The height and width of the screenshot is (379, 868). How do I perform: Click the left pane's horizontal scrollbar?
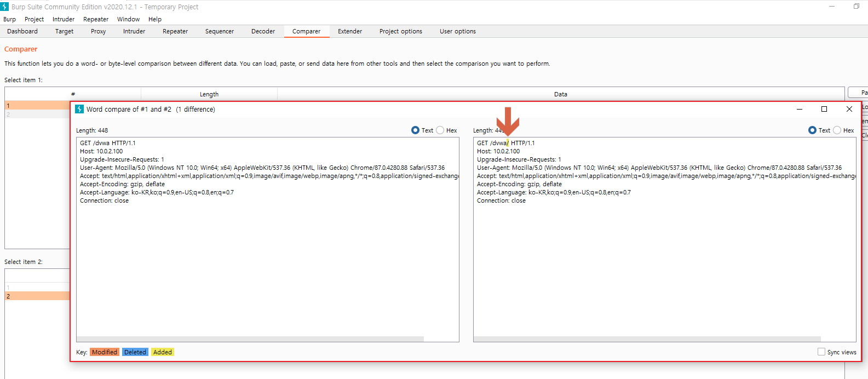(x=250, y=339)
